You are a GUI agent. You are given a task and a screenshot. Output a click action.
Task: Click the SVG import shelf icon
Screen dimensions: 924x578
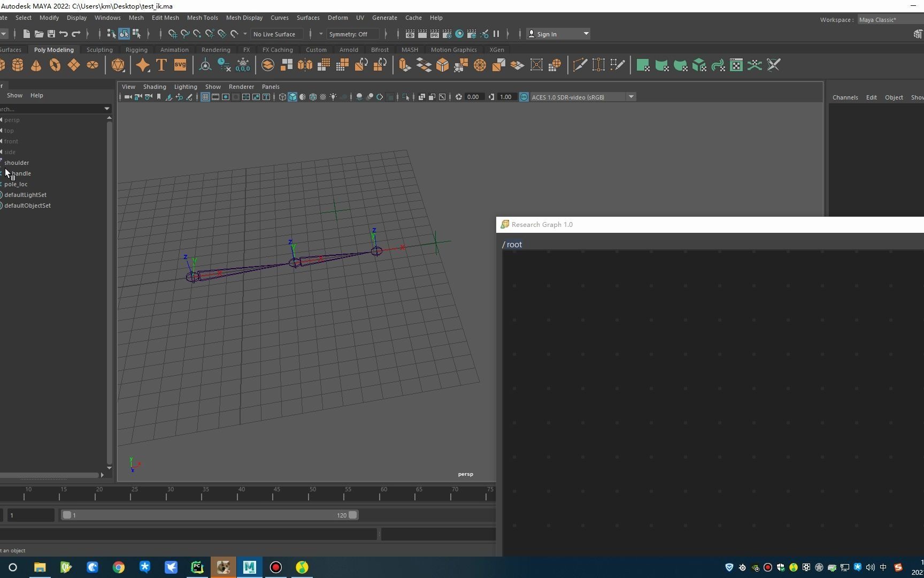coord(180,65)
